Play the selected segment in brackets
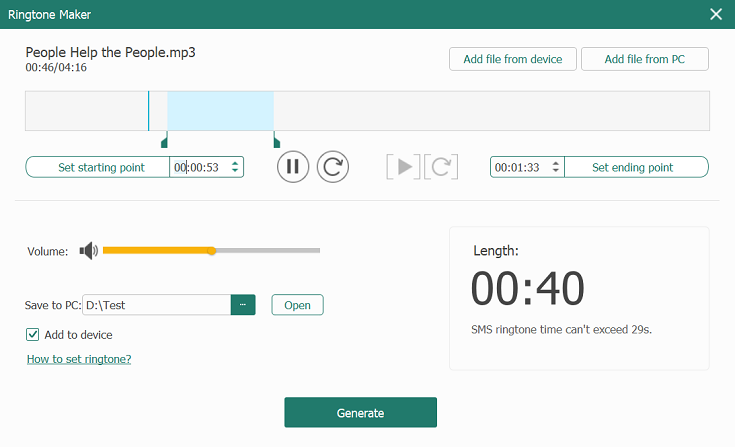 pyautogui.click(x=403, y=167)
